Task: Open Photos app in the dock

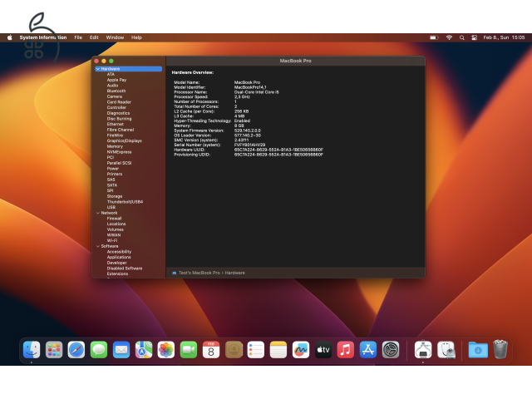Action: point(166,350)
